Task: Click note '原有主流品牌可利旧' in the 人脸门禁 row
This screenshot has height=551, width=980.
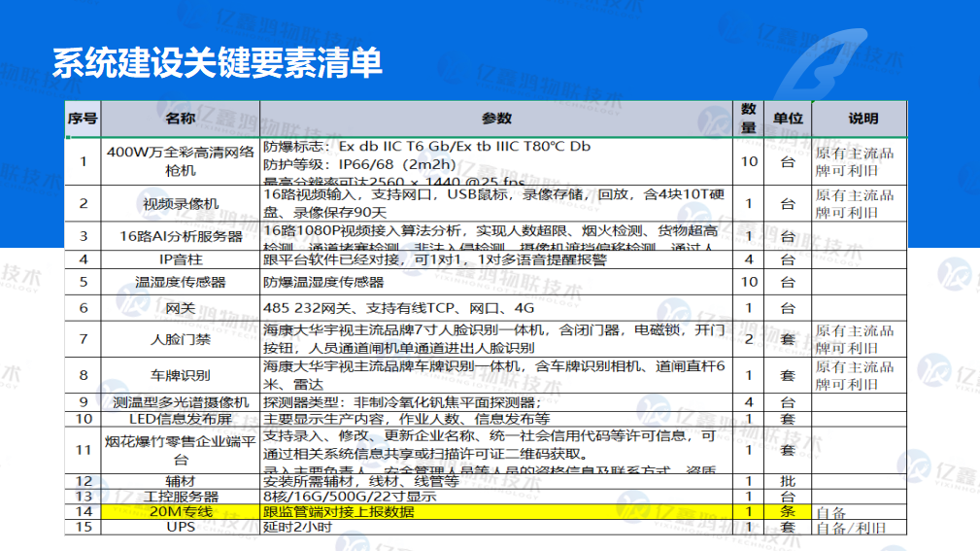Action: point(855,339)
